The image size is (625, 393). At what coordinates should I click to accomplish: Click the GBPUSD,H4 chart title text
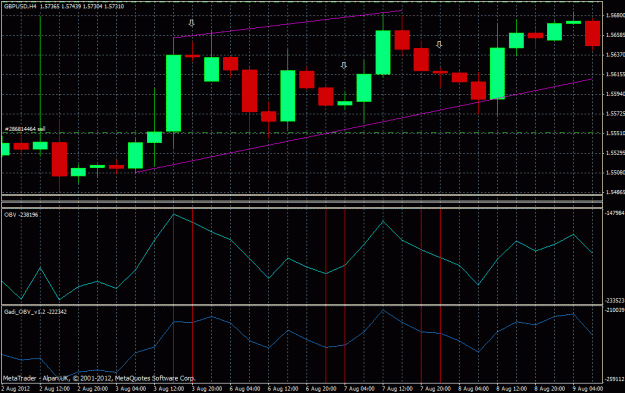[64, 6]
